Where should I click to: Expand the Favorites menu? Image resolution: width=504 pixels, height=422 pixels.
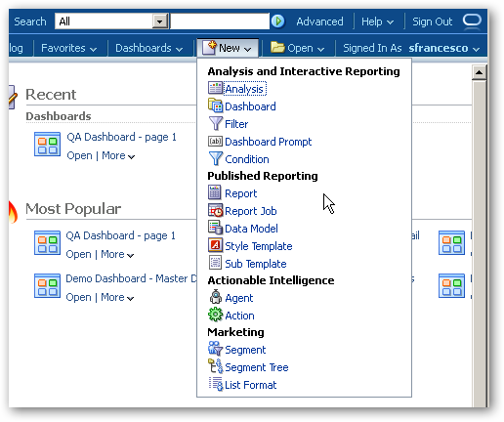(68, 48)
